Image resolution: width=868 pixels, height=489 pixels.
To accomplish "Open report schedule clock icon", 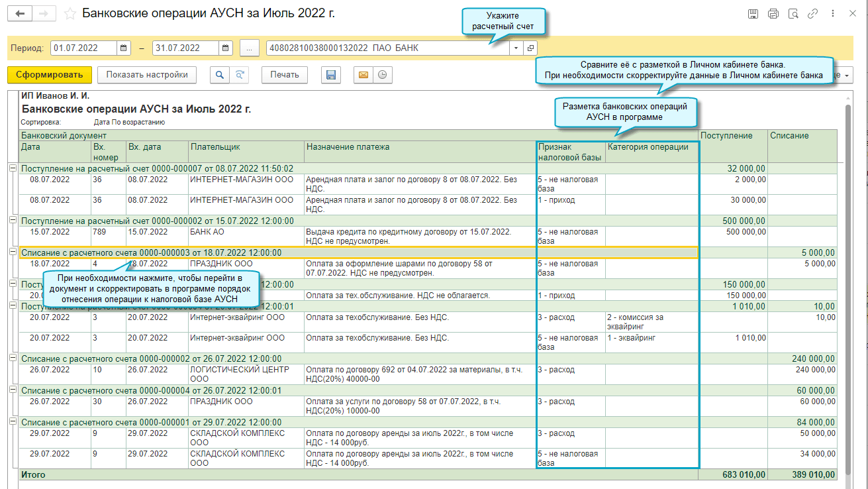I will coord(382,75).
